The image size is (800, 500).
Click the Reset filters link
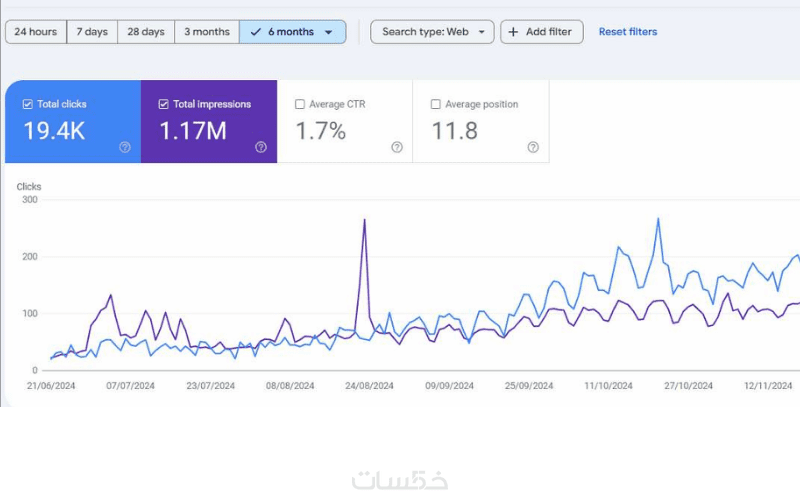point(628,32)
